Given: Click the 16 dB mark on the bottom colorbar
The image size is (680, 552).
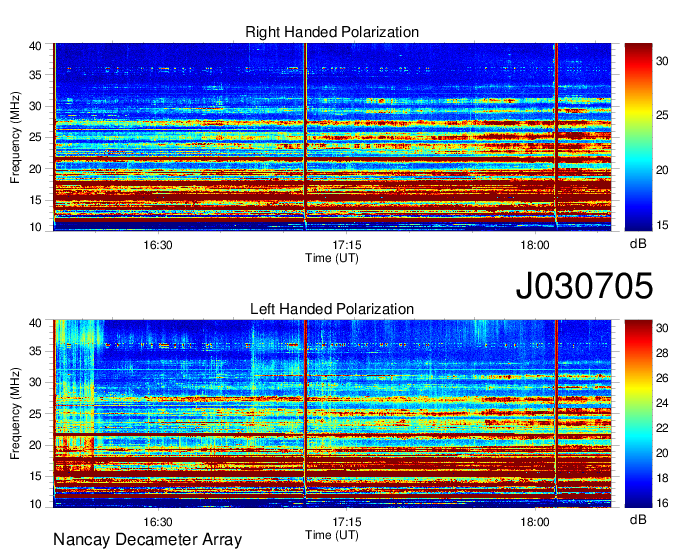Looking at the screenshot, I should pyautogui.click(x=662, y=503).
